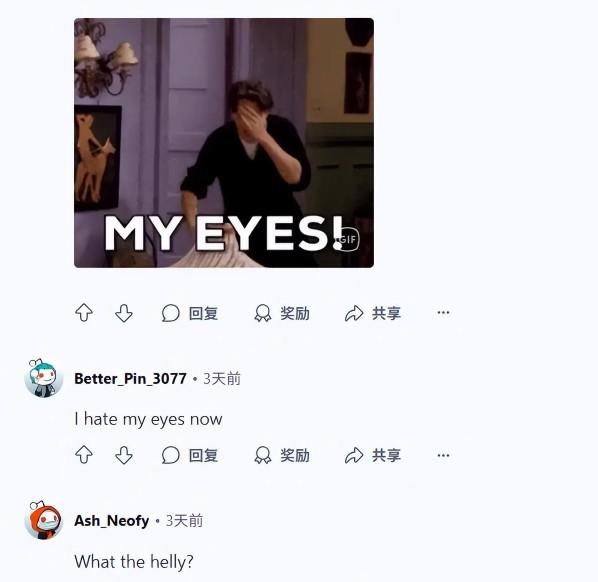Downvote the MY EYES GIF comment
Image resolution: width=598 pixels, height=582 pixels.
point(124,313)
